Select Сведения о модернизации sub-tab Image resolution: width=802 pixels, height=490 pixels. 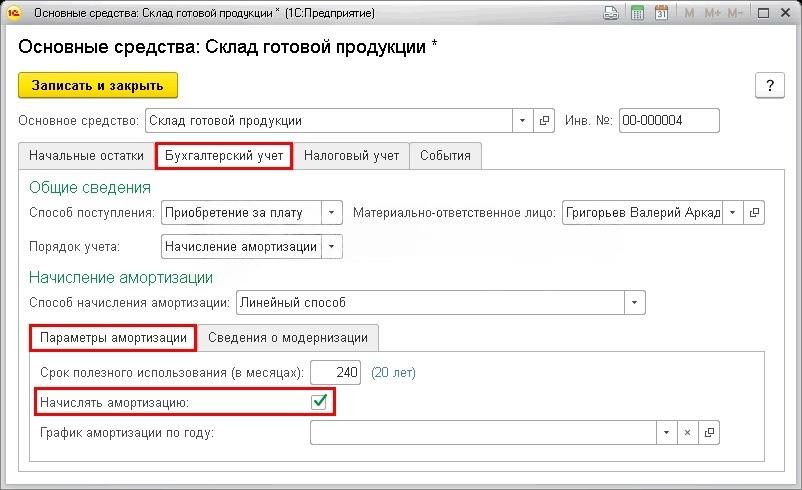coord(288,338)
